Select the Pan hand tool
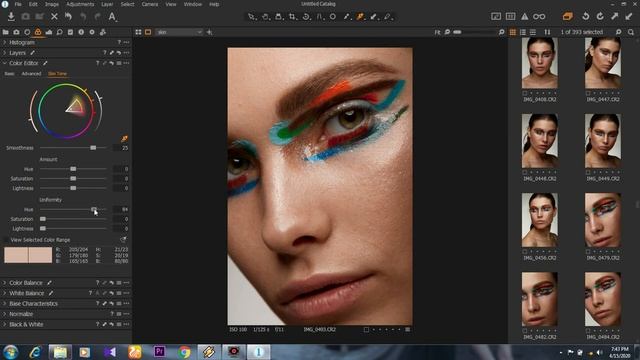The image size is (640, 360). 265,17
